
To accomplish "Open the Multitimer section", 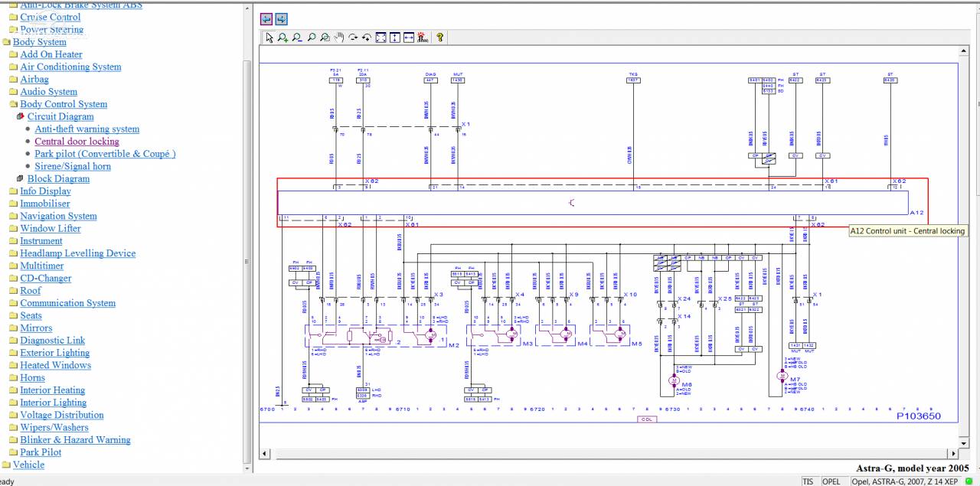I will (42, 266).
